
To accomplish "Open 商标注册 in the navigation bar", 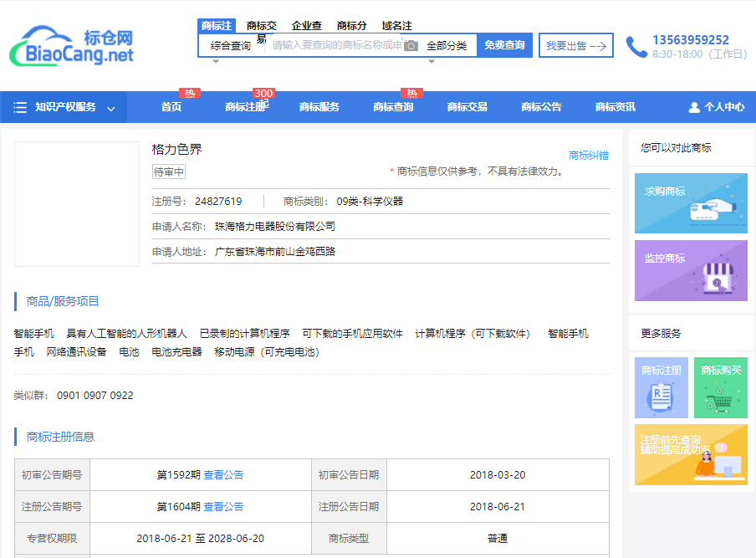I will point(245,107).
